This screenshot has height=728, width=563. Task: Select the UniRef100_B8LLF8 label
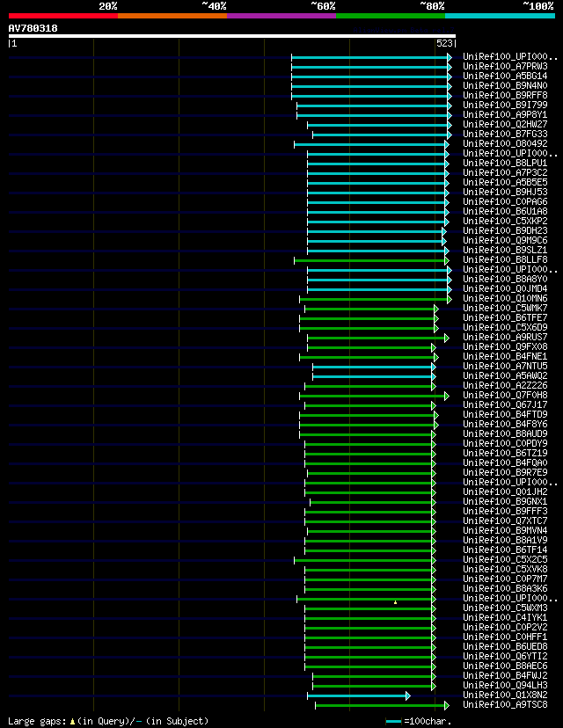point(505,260)
